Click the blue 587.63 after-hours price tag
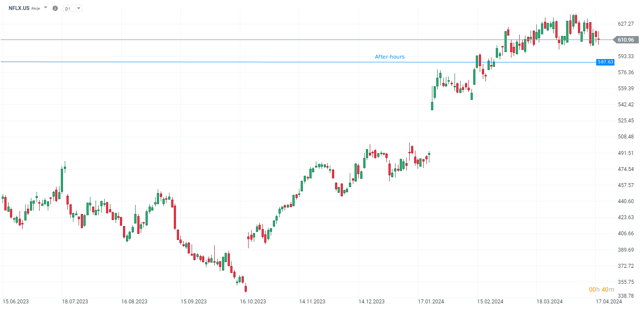The height and width of the screenshot is (309, 644). [x=605, y=62]
